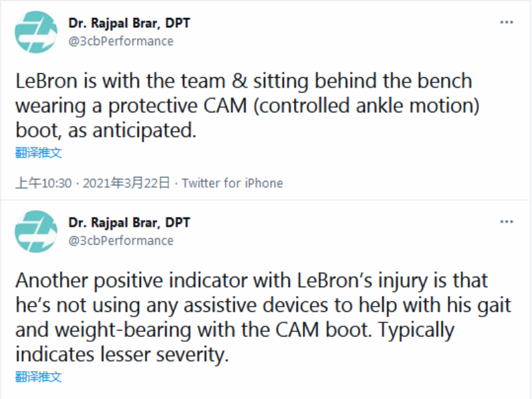Screen dimensions: 532x399
Task: Click the second tweet's profile avatar
Action: 36,231
